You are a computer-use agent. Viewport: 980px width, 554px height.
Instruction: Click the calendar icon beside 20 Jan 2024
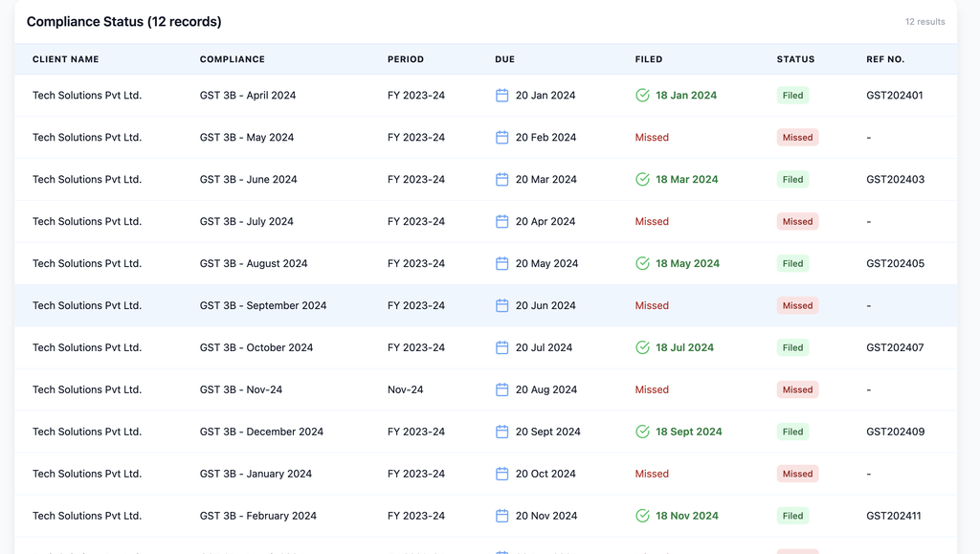501,96
